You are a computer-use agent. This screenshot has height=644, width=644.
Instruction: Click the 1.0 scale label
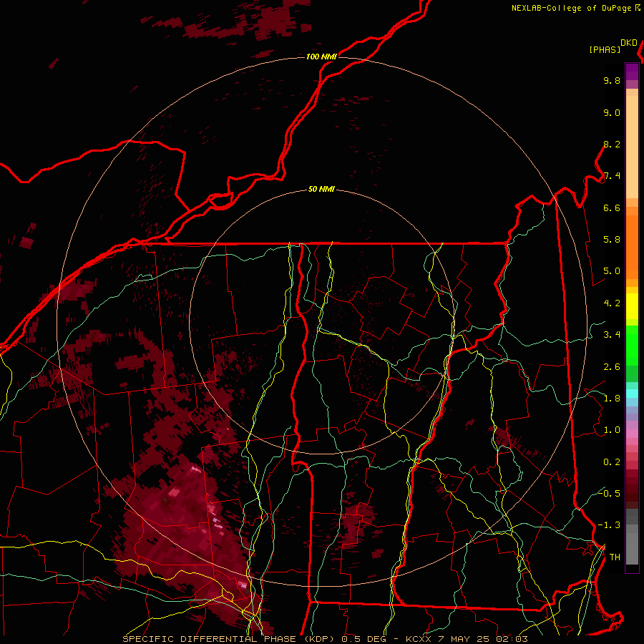pos(612,430)
